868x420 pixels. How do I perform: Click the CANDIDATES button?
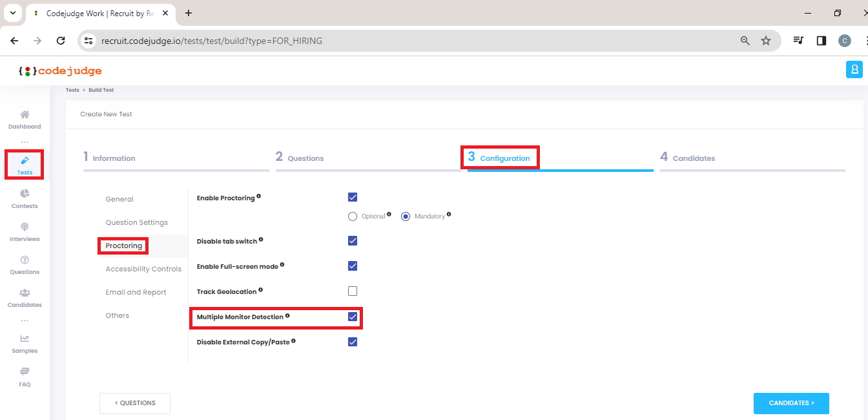pyautogui.click(x=791, y=403)
